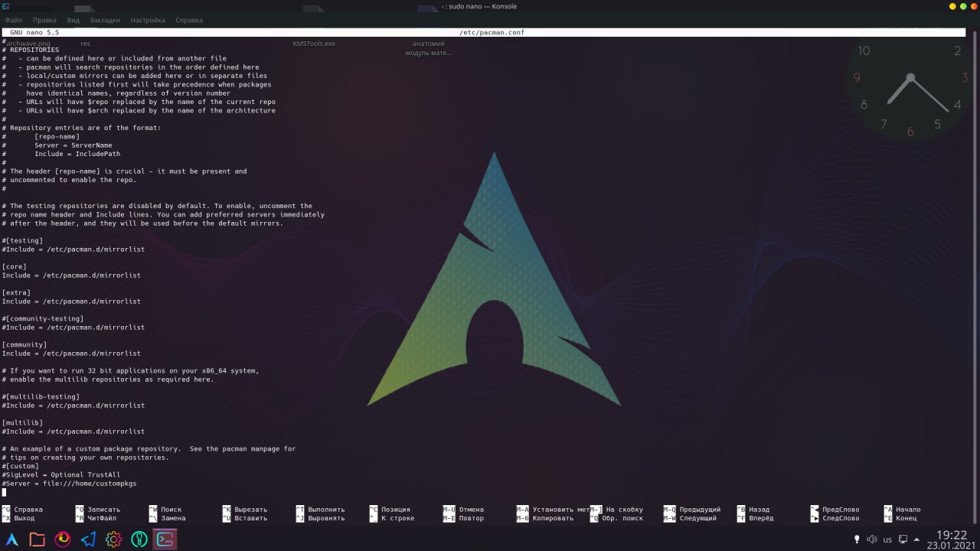Click 'GNU nano 5.5' header text
This screenshot has width=980, height=551.
pyautogui.click(x=34, y=33)
